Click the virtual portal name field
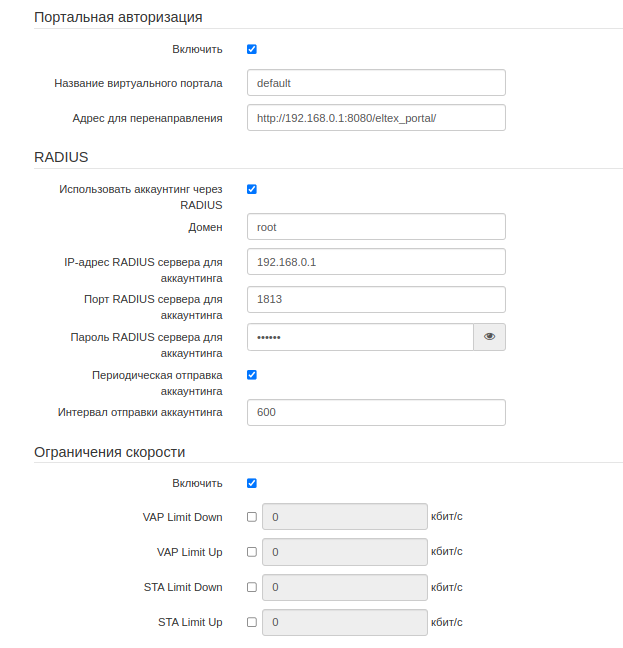 (376, 83)
